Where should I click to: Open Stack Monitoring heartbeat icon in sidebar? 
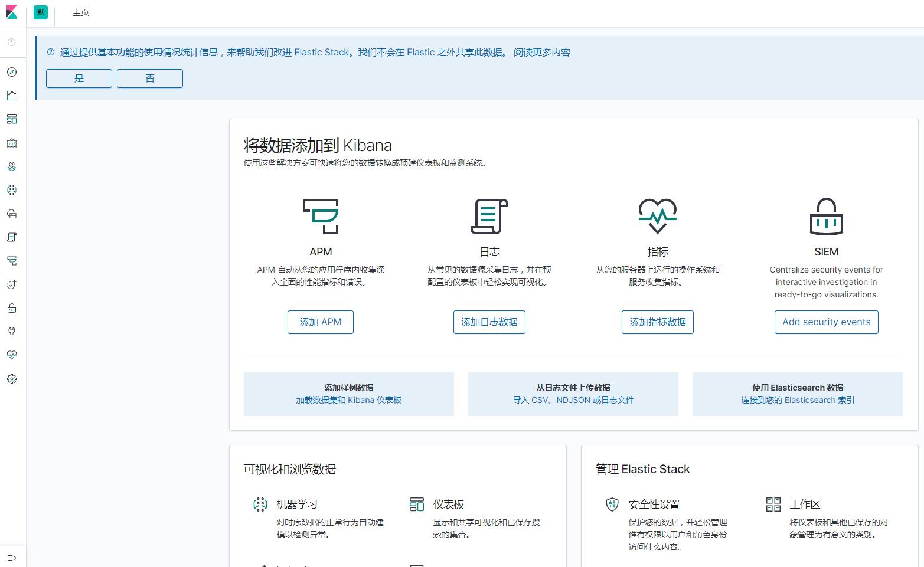[x=12, y=355]
